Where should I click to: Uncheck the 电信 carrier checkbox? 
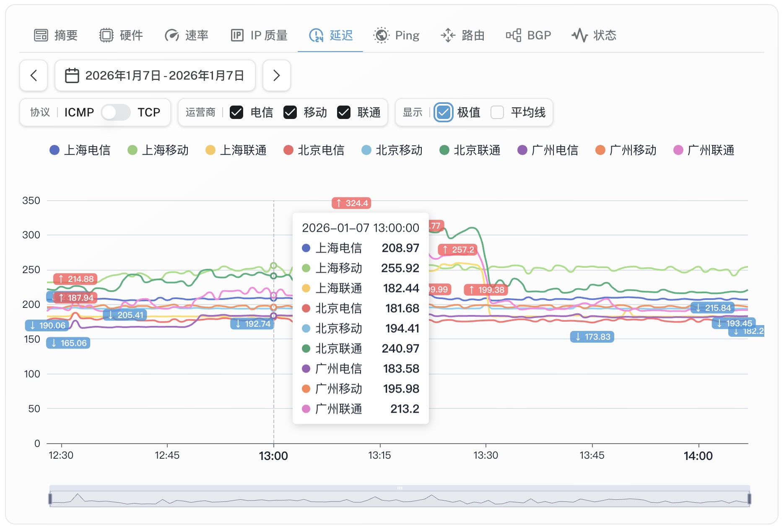[x=236, y=112]
